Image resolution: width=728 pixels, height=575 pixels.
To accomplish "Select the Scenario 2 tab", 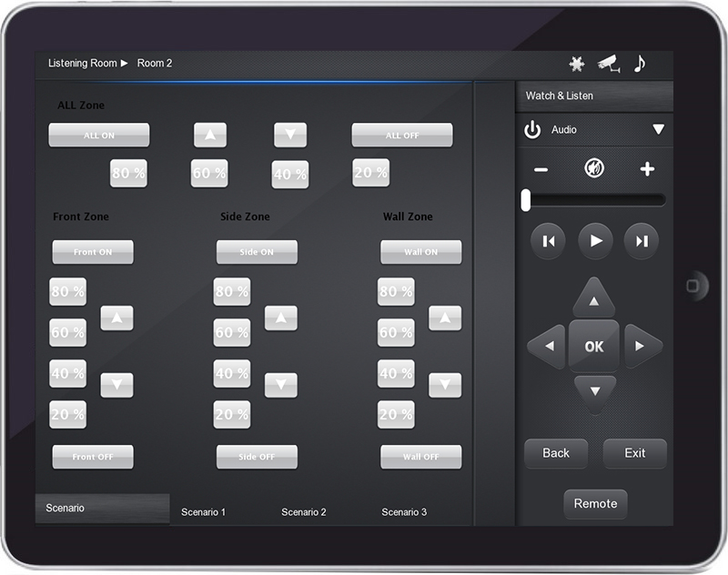I will tap(304, 512).
